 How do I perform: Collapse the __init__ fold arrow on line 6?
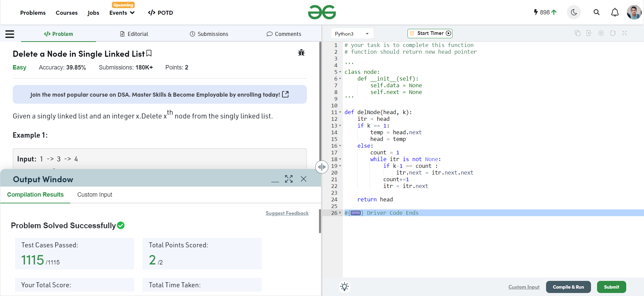click(x=340, y=79)
